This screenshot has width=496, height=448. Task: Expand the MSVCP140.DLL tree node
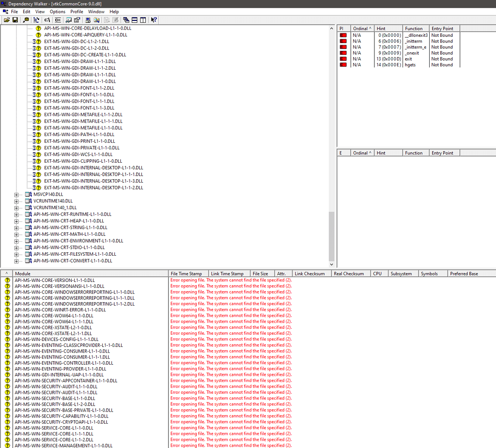pos(16,194)
